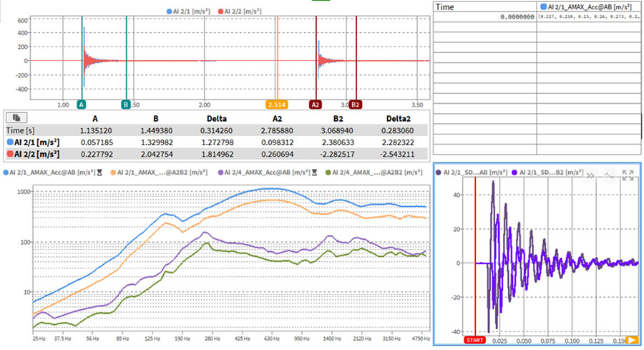Click the copy cursor table icon
Viewport: 644px width, 350px height.
pos(16,118)
